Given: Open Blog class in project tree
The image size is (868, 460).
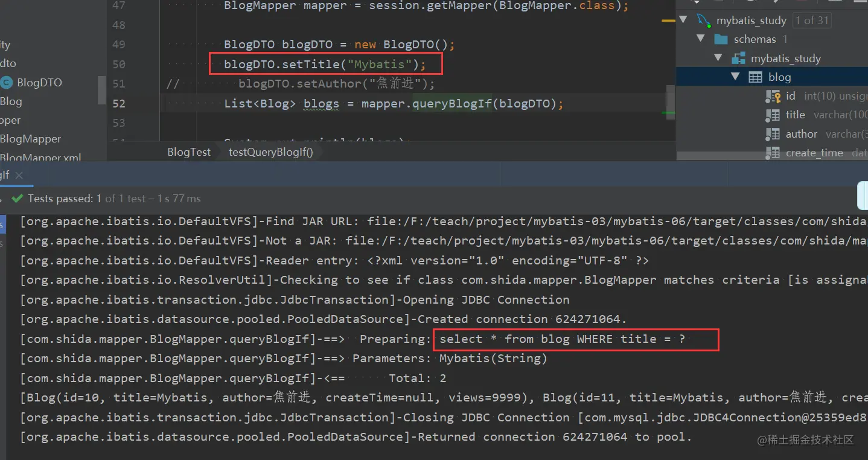Looking at the screenshot, I should tap(11, 101).
